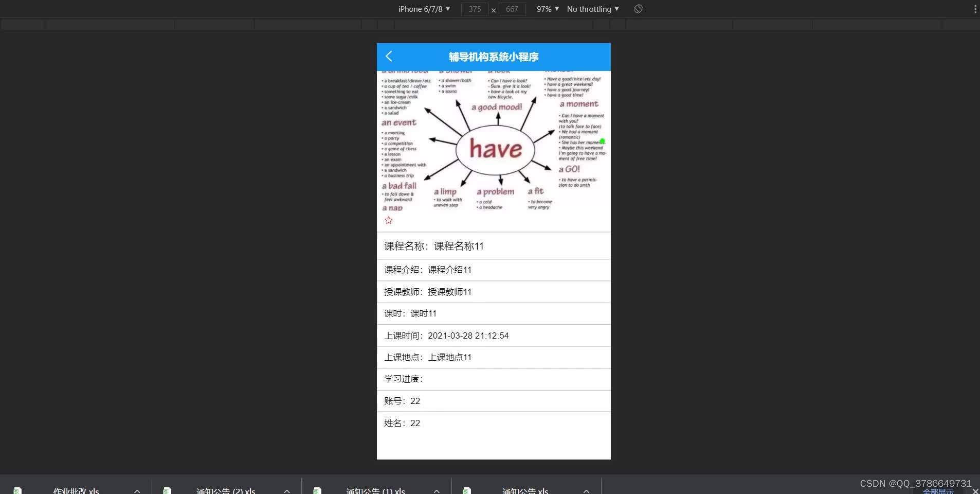The image size is (980, 494).
Task: Close the downloads bar
Action: (975, 491)
